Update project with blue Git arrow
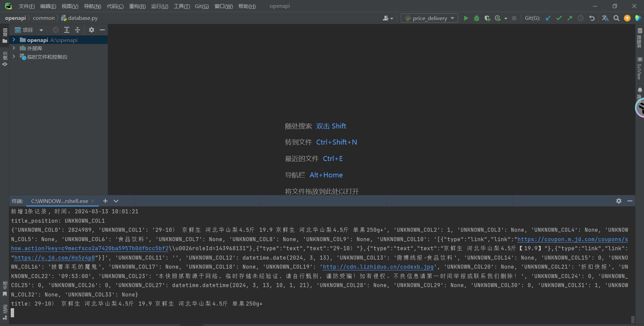Image resolution: width=644 pixels, height=326 pixels. 548,18
